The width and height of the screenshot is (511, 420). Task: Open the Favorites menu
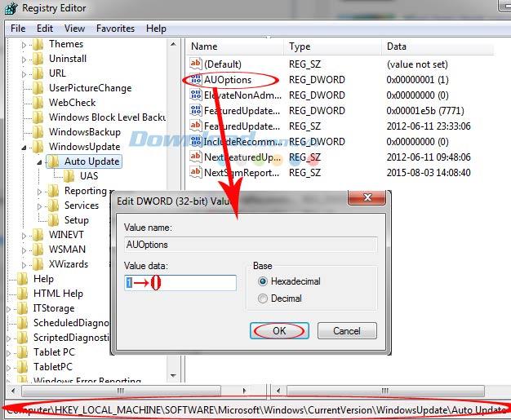coord(115,29)
